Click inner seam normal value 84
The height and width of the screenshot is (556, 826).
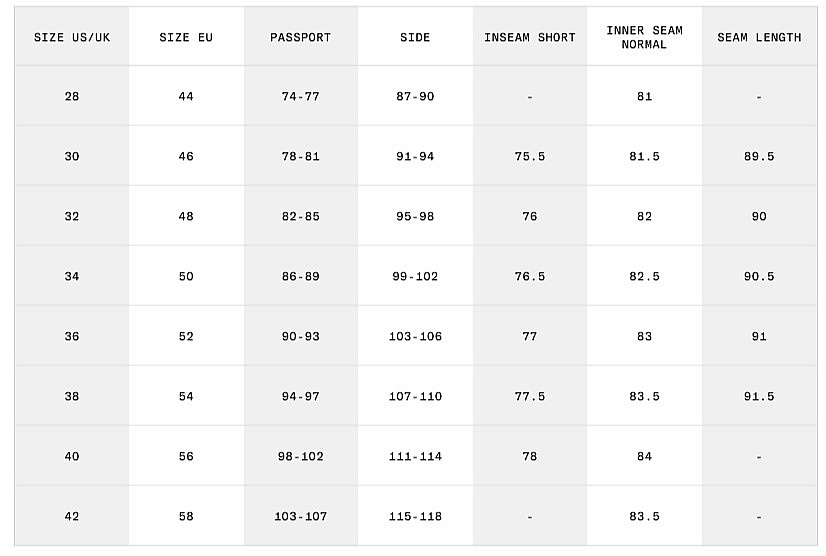[x=644, y=457]
